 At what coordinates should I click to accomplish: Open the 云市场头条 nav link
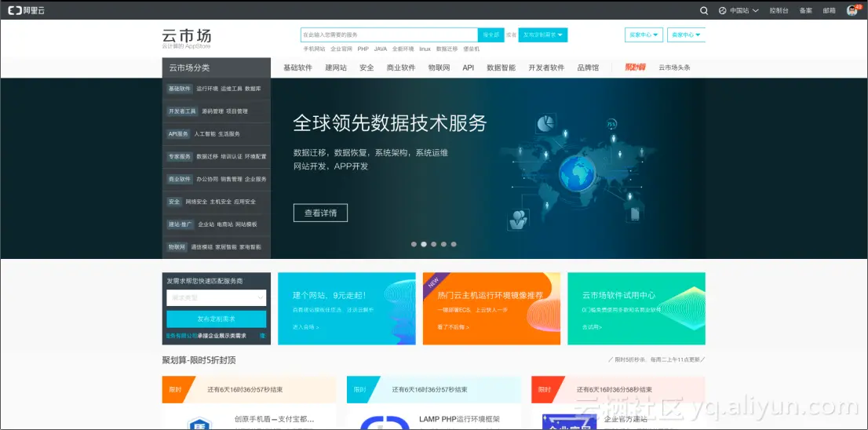point(674,68)
